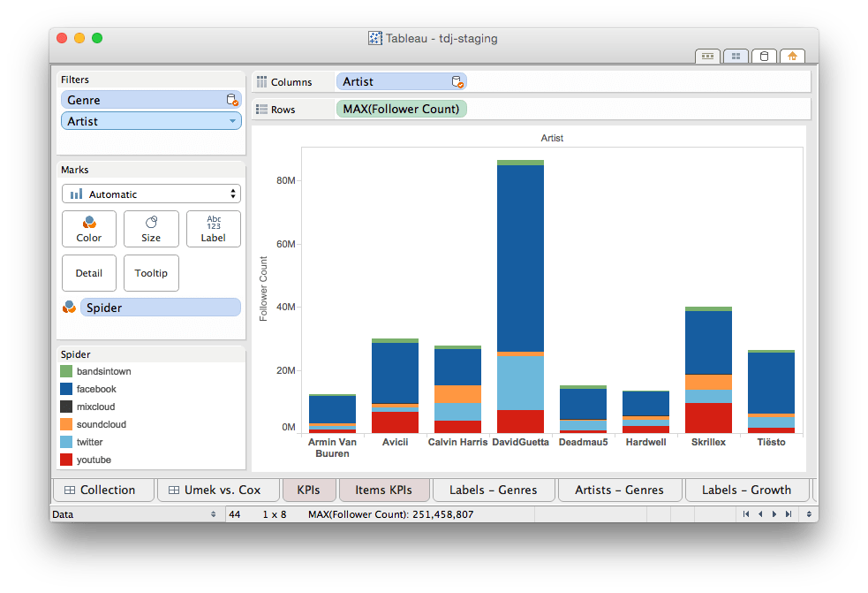Select Tiësto's facebook blue bar segment
Viewport: 868px width, 593px height.
tap(771, 383)
